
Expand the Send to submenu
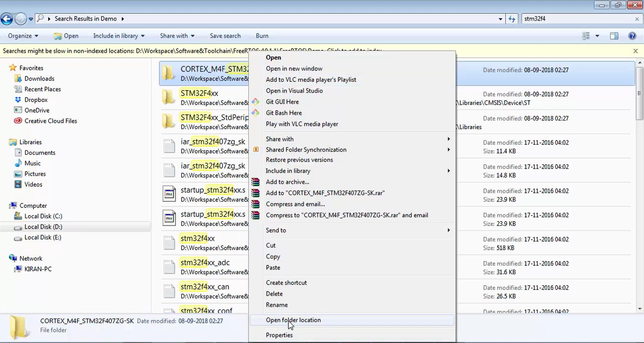[x=352, y=230]
